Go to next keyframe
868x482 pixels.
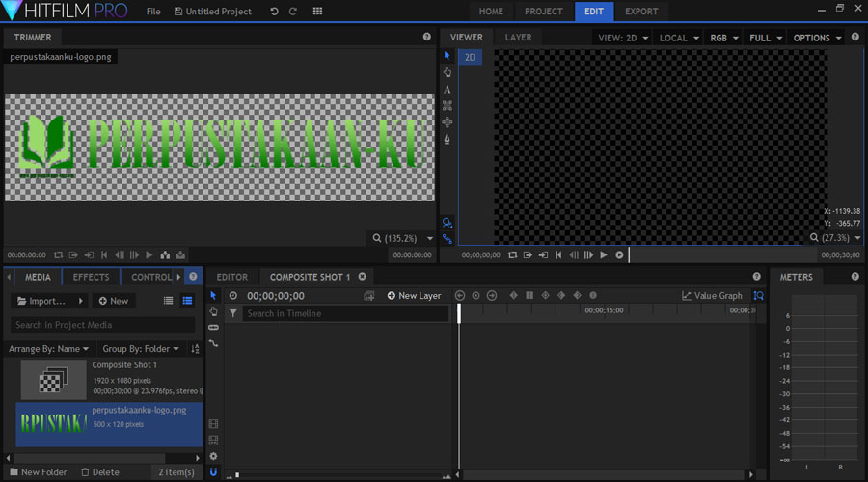coord(492,296)
